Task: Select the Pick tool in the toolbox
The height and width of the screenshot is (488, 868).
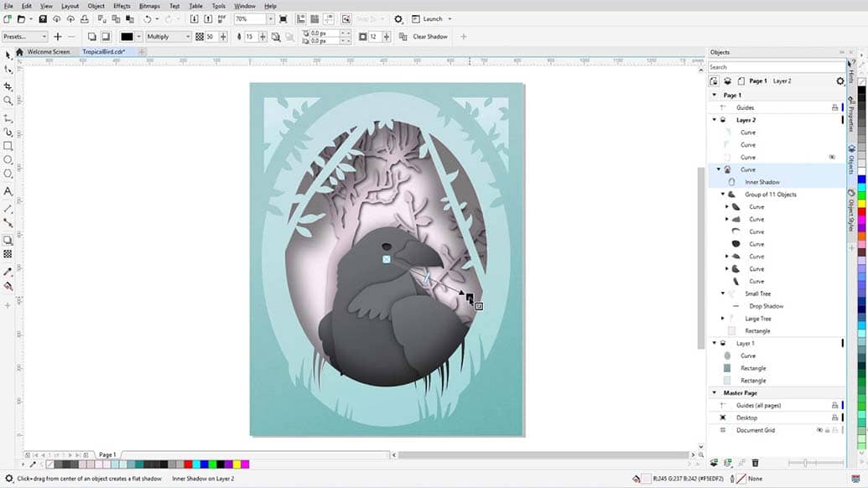Action: pos(8,55)
